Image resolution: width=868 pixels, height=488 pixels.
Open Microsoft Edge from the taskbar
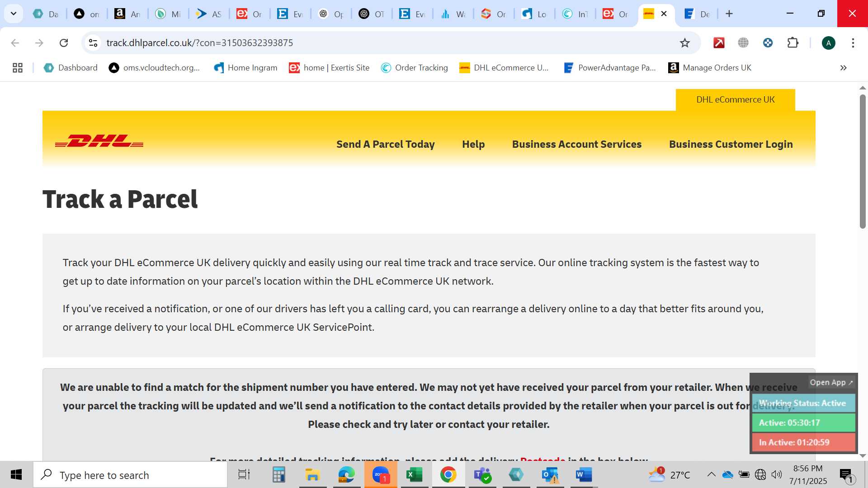click(x=347, y=475)
